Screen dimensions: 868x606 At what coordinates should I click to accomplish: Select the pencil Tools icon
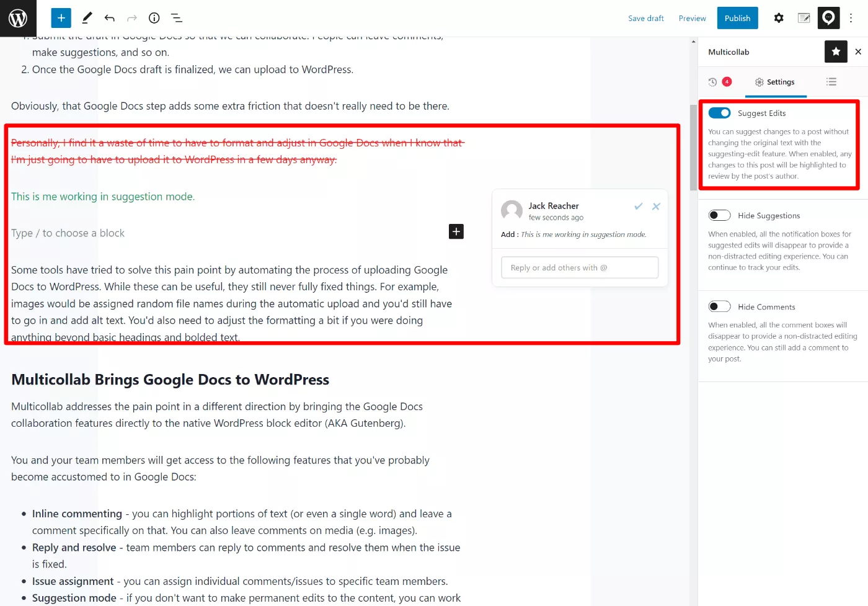point(87,18)
